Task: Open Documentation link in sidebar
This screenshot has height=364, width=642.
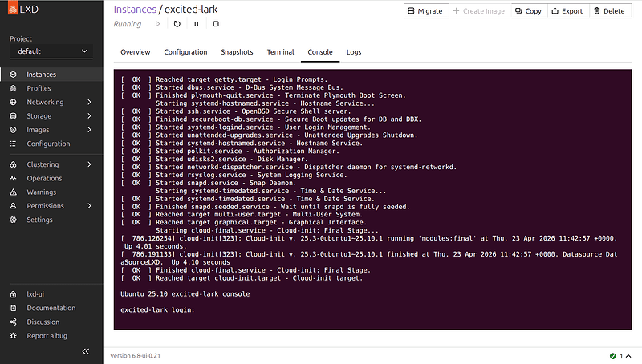Action: pos(51,309)
